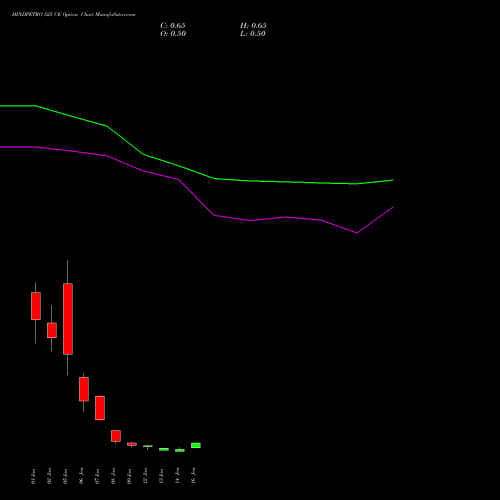Click the 06 Jan date axis label
The height and width of the screenshot is (500, 500).
point(81,476)
